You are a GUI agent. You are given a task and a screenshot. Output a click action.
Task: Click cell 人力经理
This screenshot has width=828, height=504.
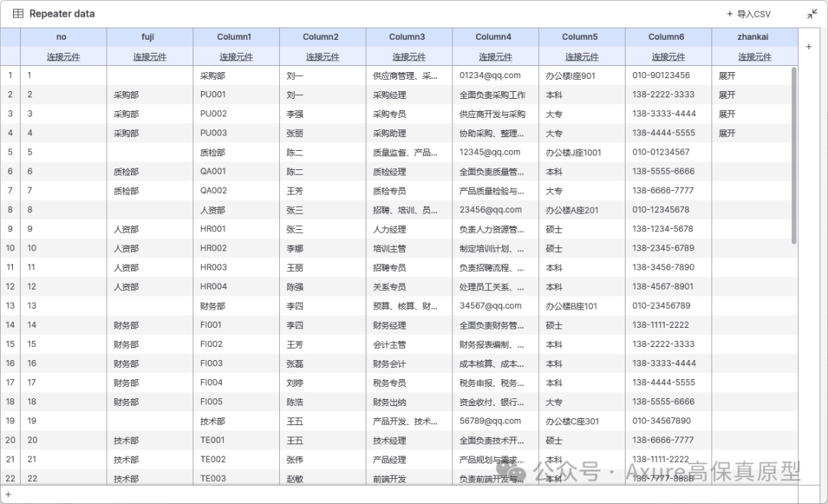(409, 229)
